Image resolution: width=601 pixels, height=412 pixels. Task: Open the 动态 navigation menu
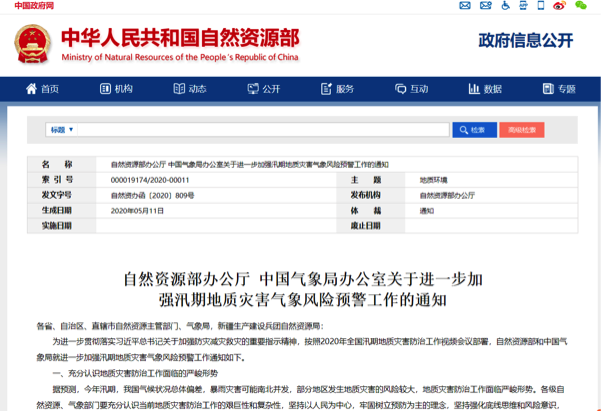tap(190, 89)
